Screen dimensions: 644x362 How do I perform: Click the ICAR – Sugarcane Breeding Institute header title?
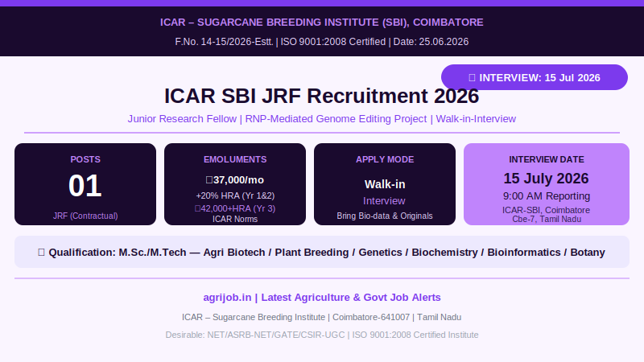coord(321,23)
